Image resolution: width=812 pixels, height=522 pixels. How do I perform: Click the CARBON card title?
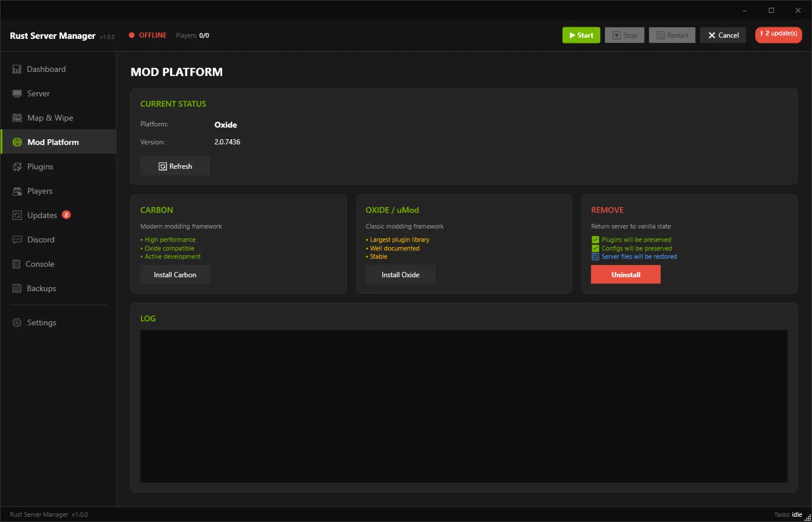(x=157, y=210)
